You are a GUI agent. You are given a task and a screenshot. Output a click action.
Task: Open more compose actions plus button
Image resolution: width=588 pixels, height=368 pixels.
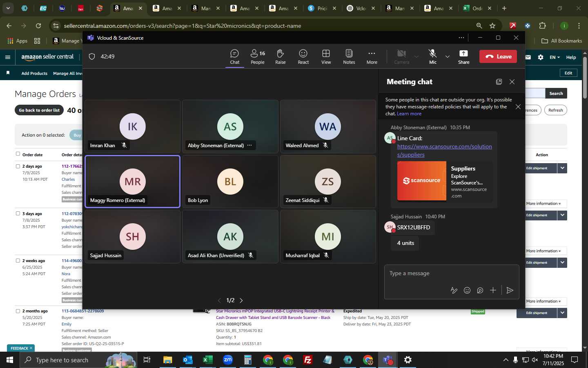pyautogui.click(x=493, y=290)
